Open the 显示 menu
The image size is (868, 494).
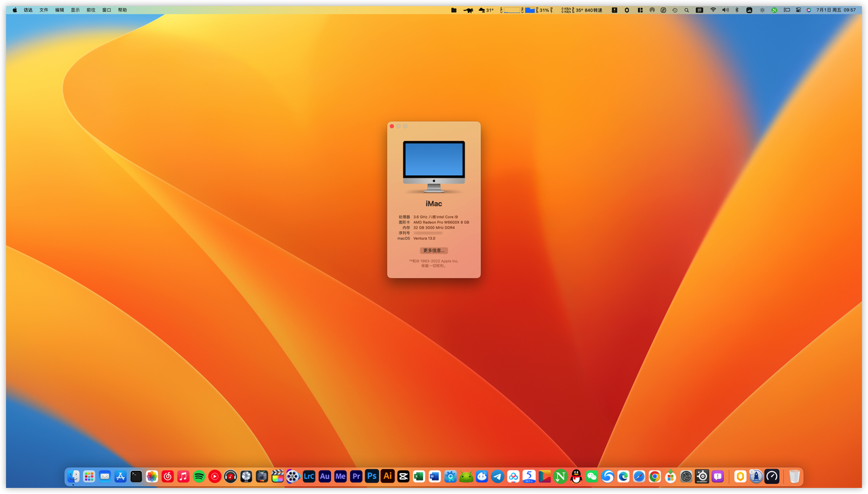tap(75, 10)
